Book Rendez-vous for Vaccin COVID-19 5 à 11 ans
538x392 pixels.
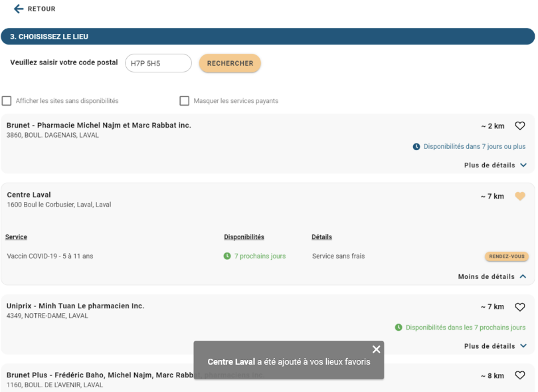click(506, 256)
